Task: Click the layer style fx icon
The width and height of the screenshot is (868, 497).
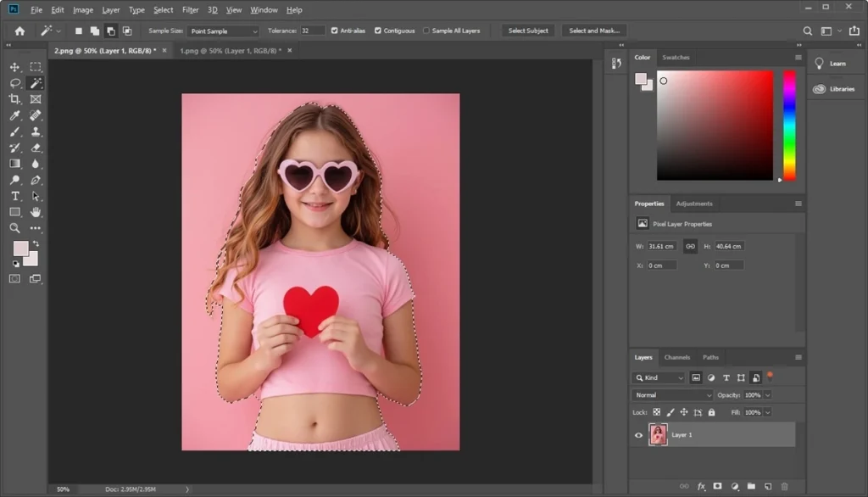Action: [701, 487]
